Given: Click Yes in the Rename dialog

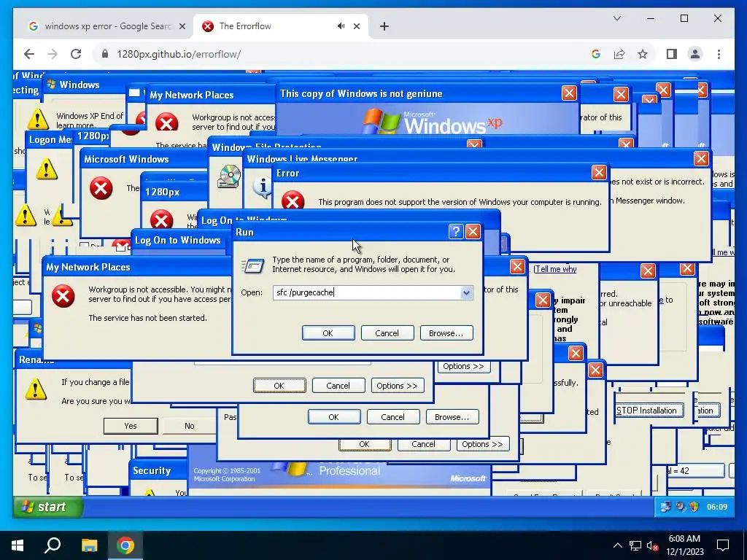Looking at the screenshot, I should pyautogui.click(x=131, y=426).
